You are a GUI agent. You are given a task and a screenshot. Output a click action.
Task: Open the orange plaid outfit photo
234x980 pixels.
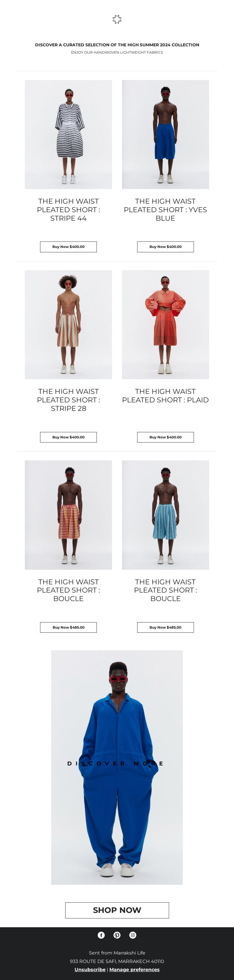coord(165,324)
